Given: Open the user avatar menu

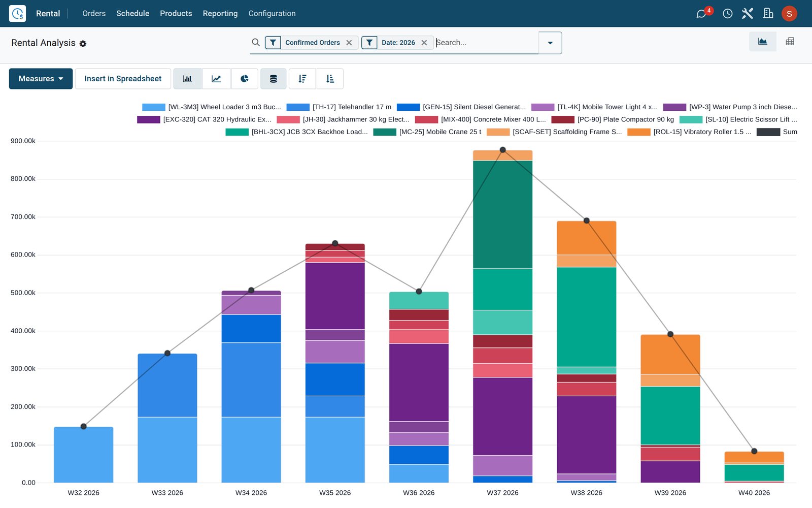Looking at the screenshot, I should coord(789,14).
